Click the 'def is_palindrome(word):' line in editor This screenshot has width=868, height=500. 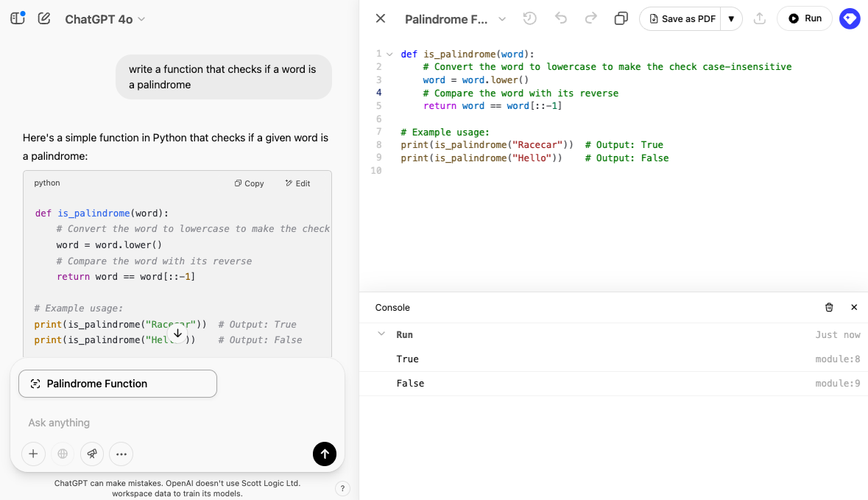coord(467,54)
